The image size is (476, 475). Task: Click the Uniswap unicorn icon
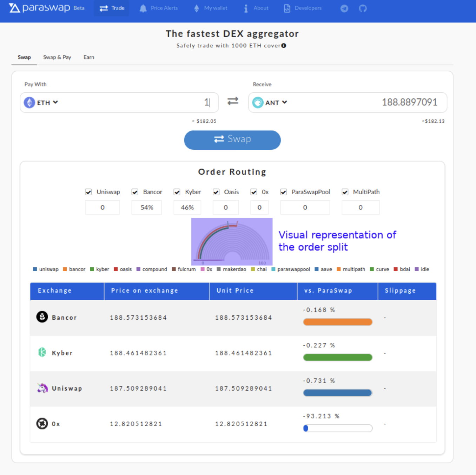tap(42, 388)
